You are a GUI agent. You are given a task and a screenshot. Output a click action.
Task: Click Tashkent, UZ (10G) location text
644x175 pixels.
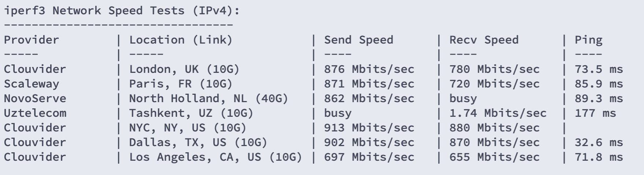[191, 113]
